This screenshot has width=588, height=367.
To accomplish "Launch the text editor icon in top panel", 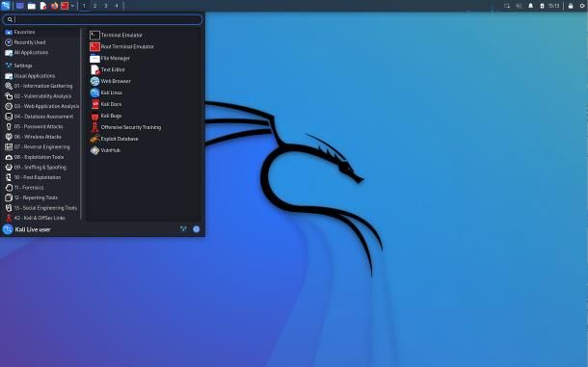I will (x=43, y=6).
